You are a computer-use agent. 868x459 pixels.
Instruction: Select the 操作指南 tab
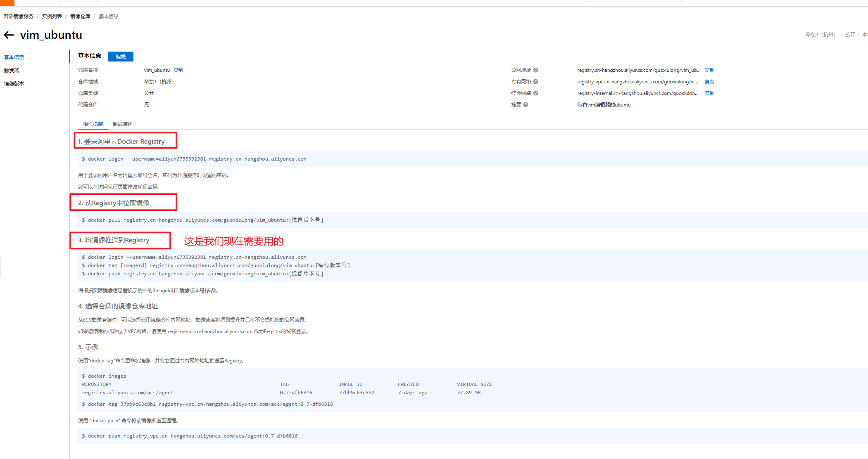tap(93, 124)
